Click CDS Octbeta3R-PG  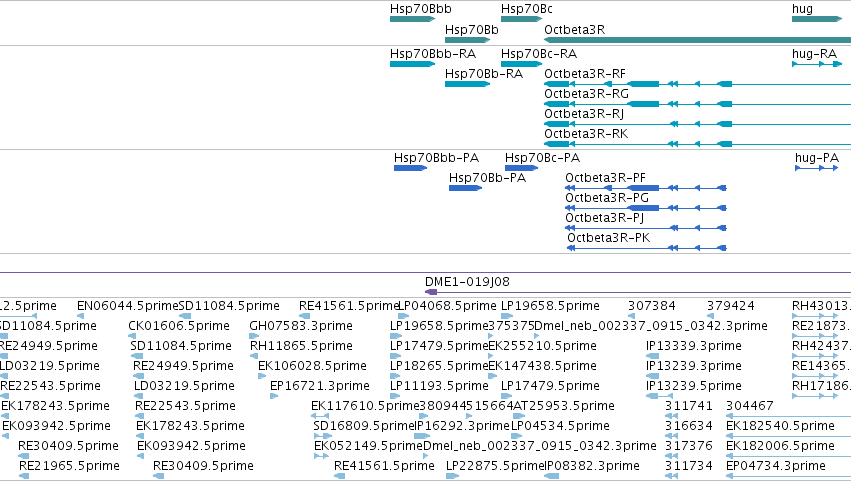pos(646,208)
